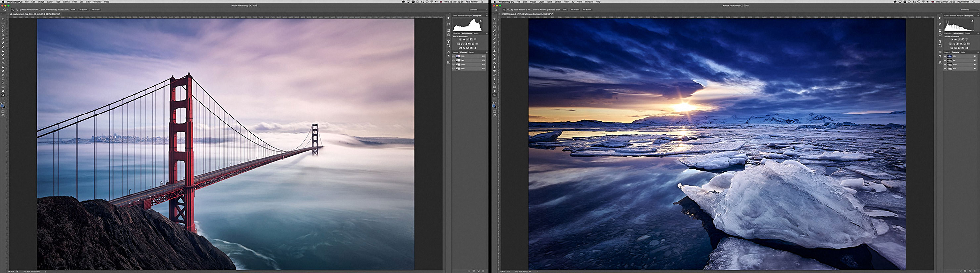Click the histogram cached-data warning triangle in the right window

click(972, 21)
